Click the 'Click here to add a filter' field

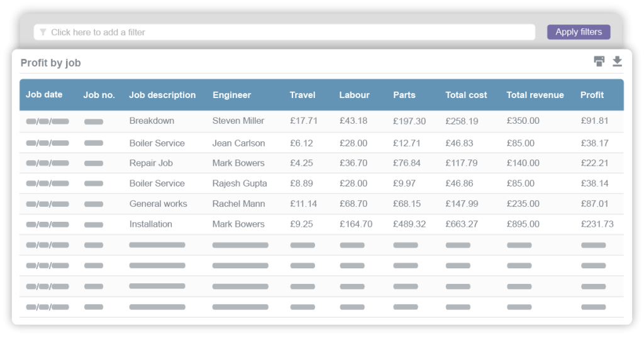pyautogui.click(x=284, y=32)
